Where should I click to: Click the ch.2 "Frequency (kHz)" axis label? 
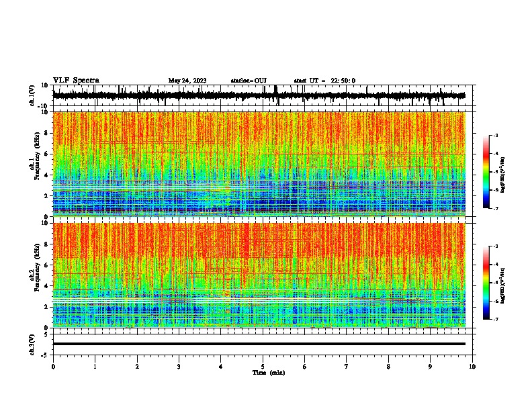37,267
